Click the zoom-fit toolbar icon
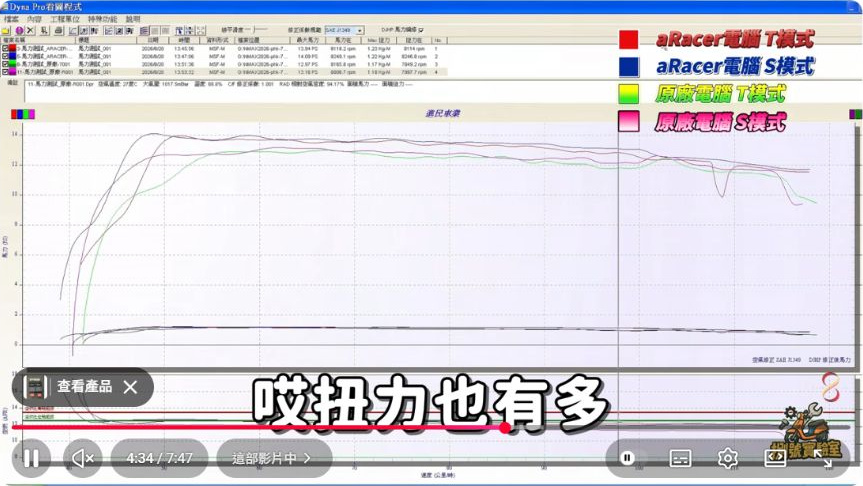Screen dimensions: 863x486 (201, 31)
